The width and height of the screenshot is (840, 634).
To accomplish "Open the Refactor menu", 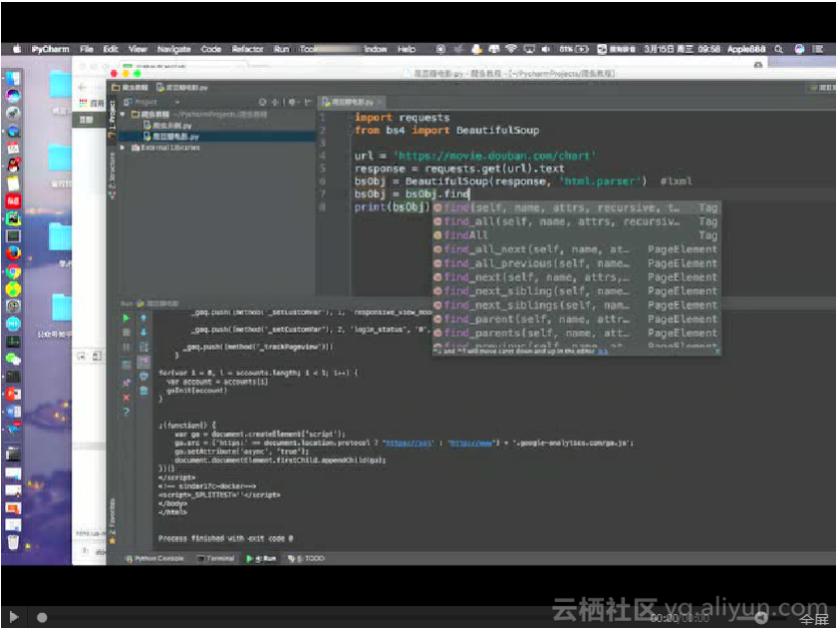I will [x=247, y=49].
